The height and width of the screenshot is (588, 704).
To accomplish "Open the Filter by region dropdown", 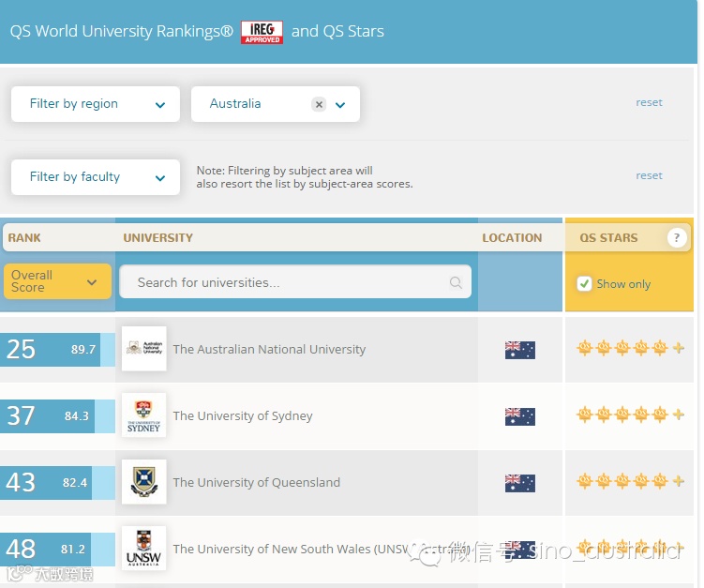I will pyautogui.click(x=96, y=104).
